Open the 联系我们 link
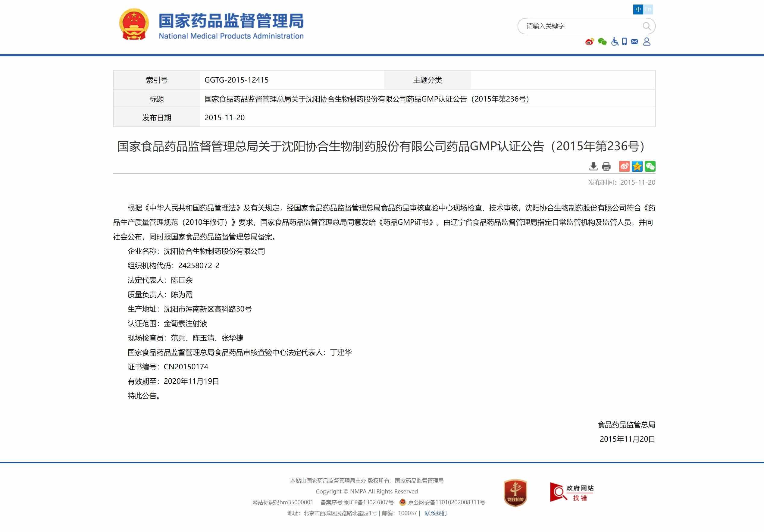764x532 pixels. click(x=436, y=513)
